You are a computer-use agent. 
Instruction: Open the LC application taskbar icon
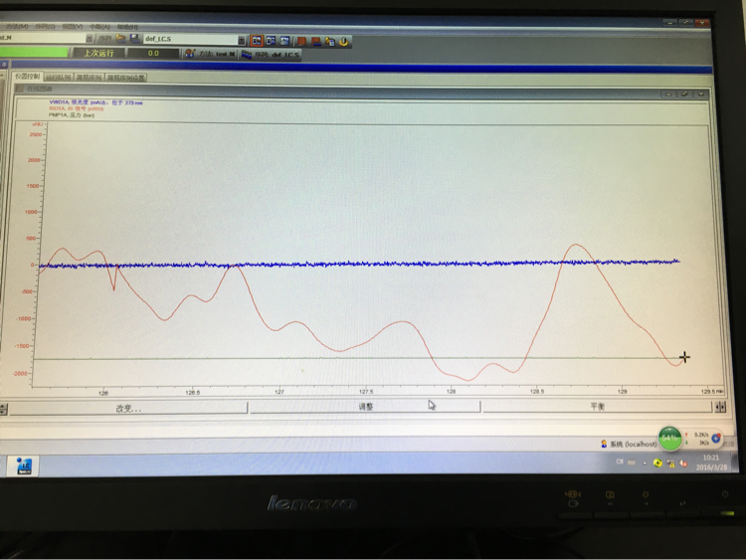pos(23,466)
